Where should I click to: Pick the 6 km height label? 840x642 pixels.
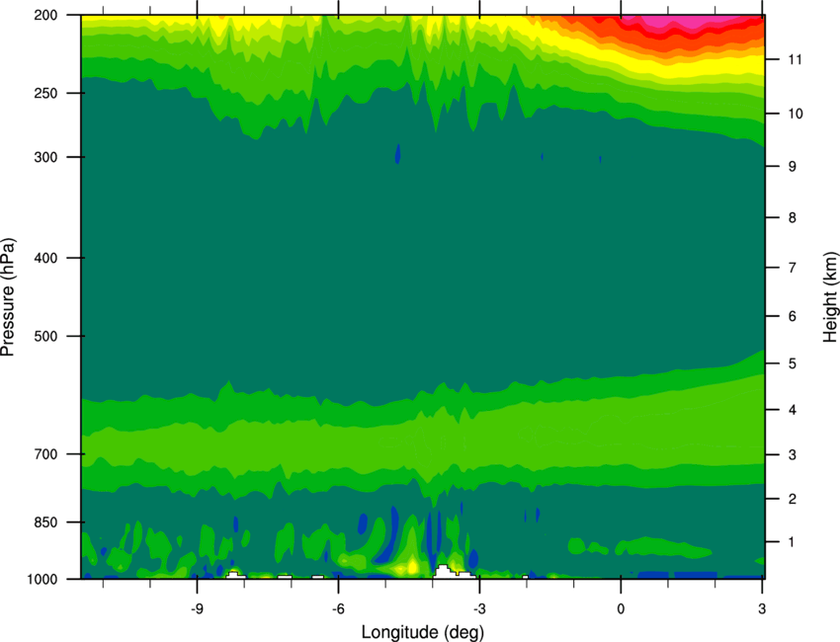coord(792,316)
